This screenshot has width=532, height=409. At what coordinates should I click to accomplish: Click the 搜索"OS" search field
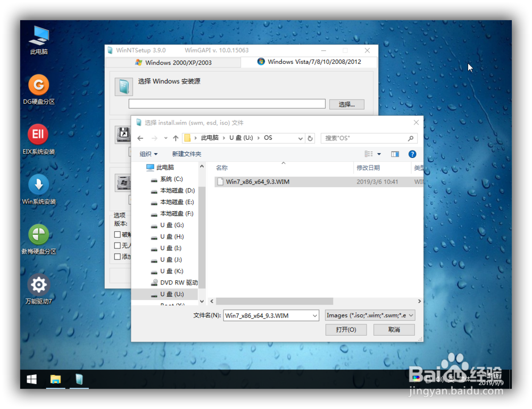click(x=369, y=138)
